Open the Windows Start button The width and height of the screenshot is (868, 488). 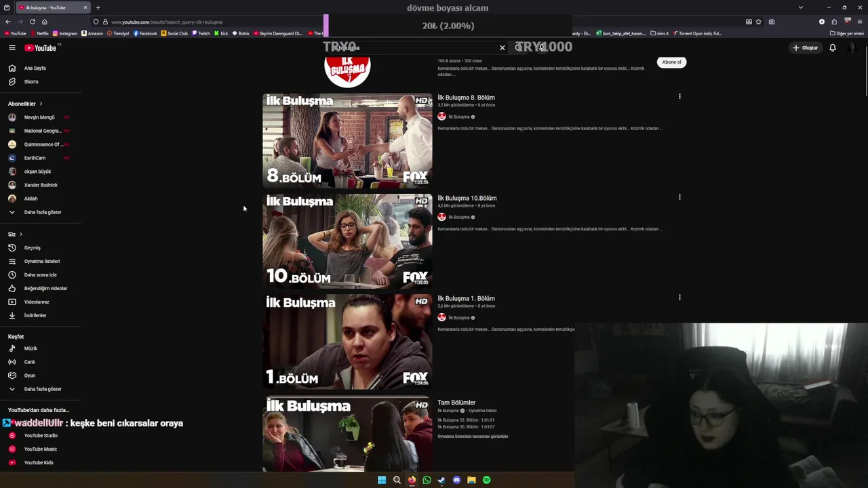click(x=382, y=480)
